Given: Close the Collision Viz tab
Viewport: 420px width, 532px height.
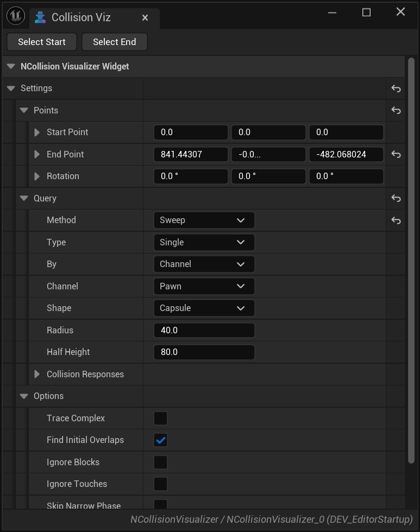Looking at the screenshot, I should click(x=145, y=17).
